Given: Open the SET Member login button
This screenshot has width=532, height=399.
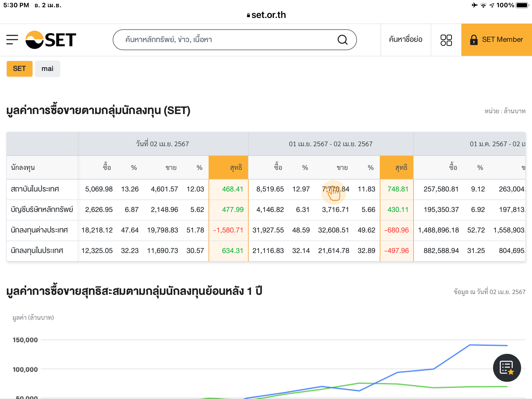Looking at the screenshot, I should click(x=502, y=40).
